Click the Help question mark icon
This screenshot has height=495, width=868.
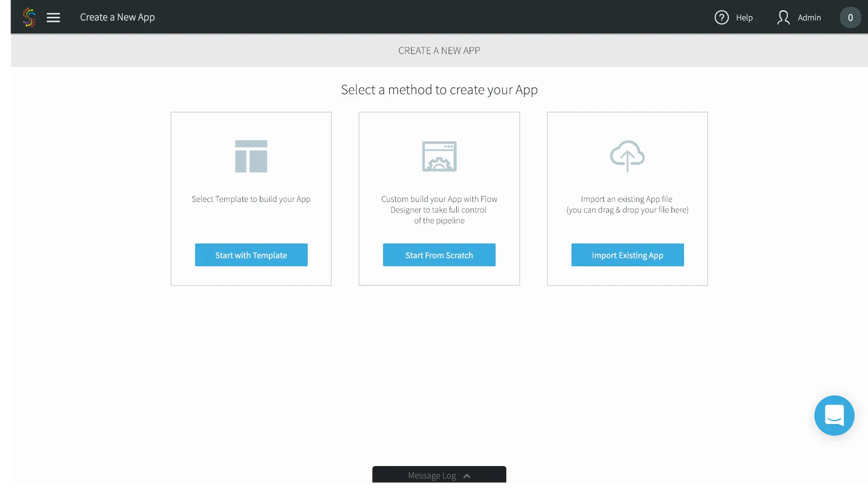pyautogui.click(x=722, y=18)
